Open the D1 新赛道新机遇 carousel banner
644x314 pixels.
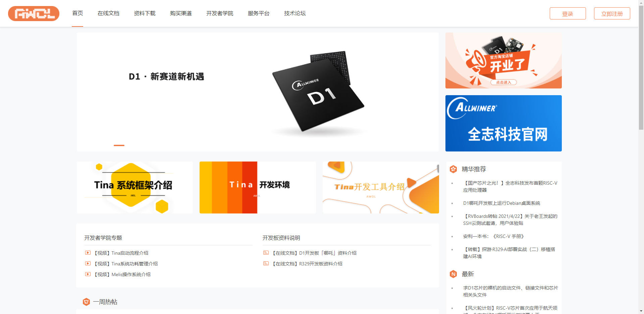pos(258,92)
